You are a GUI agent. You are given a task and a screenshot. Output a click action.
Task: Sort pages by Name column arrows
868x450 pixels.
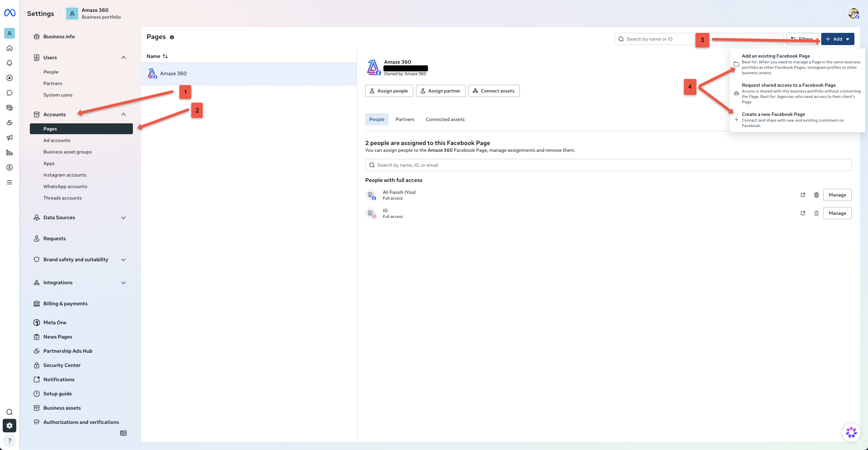(x=165, y=56)
